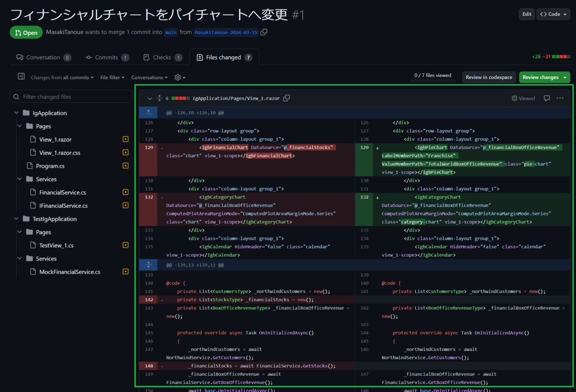The image size is (576, 392).
Task: Click the modified marker beside MockFinancialService.cs
Action: [x=125, y=272]
